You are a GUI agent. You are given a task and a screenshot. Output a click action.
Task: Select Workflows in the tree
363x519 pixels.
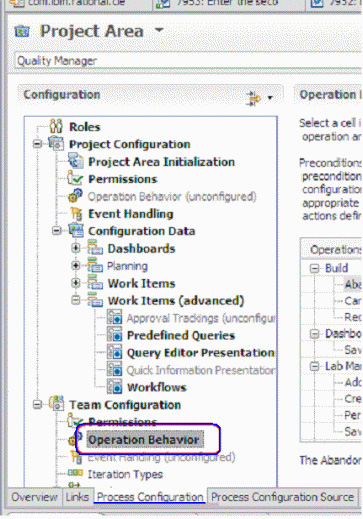click(x=157, y=387)
